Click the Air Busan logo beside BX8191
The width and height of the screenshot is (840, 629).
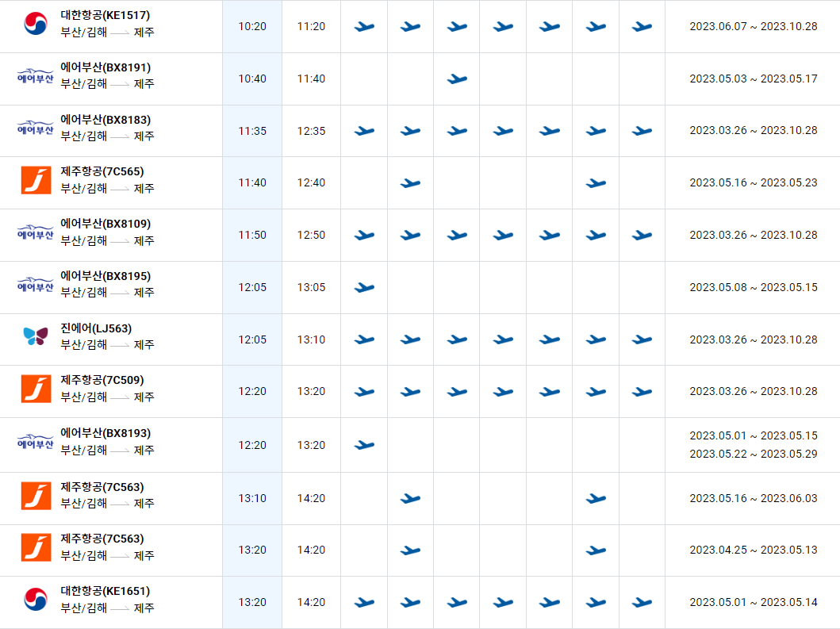point(36,76)
